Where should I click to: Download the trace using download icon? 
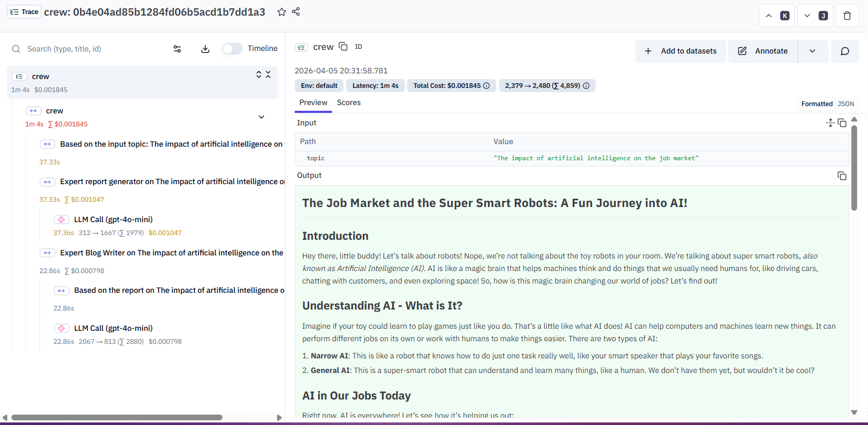[x=205, y=49]
